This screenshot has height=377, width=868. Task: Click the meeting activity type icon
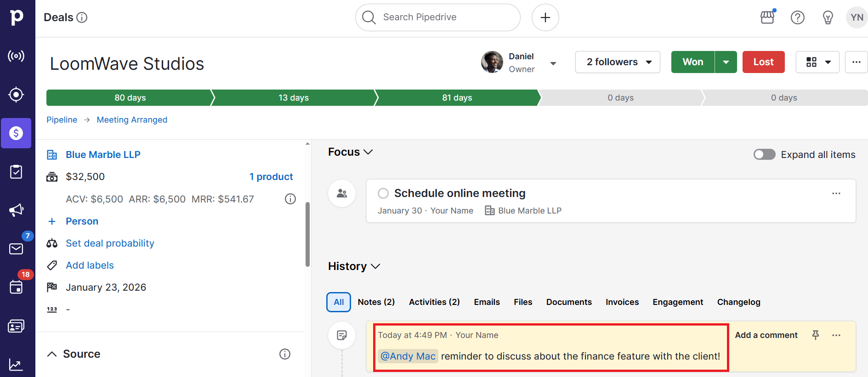pyautogui.click(x=342, y=193)
